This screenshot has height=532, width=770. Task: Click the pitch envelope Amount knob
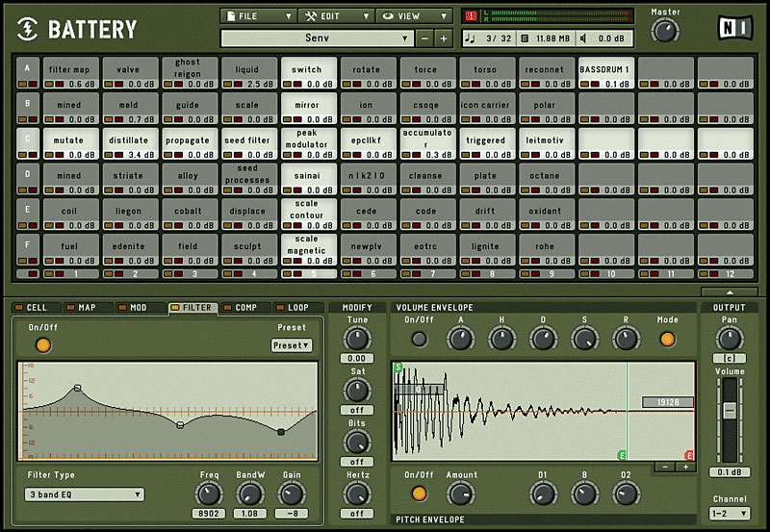click(461, 494)
